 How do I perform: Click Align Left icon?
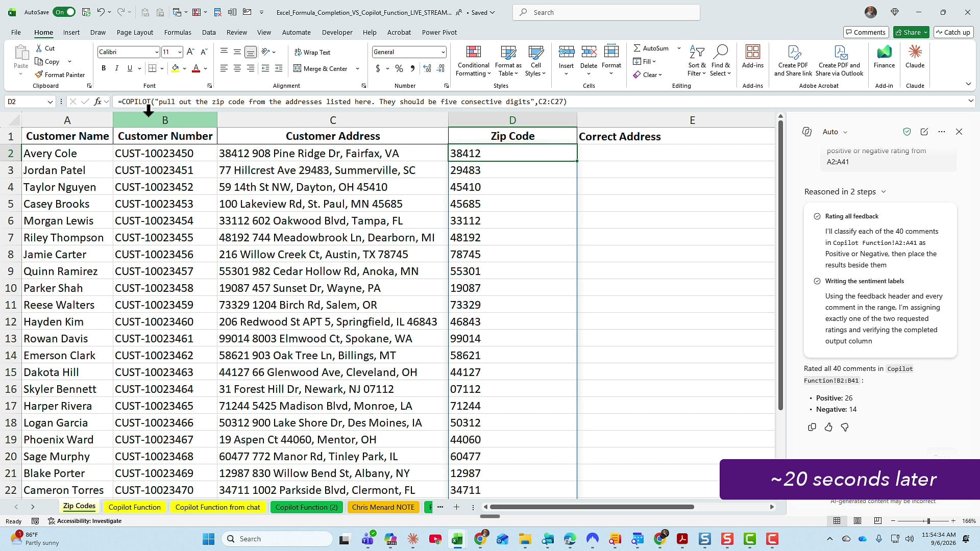click(224, 68)
